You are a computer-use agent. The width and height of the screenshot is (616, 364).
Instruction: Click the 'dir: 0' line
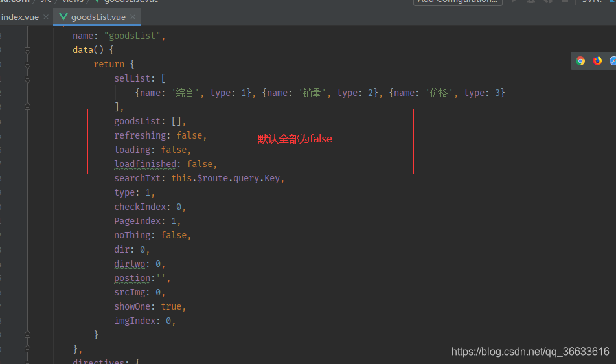(x=131, y=249)
